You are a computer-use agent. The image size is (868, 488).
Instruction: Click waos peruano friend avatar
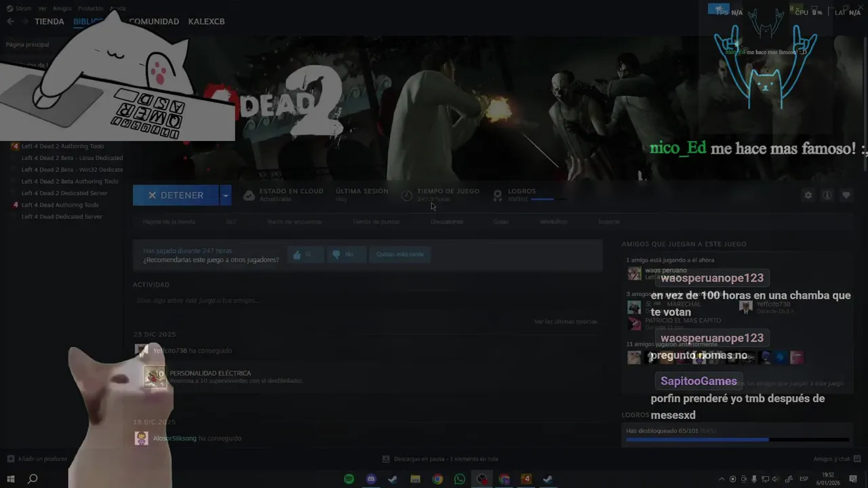tap(634, 273)
